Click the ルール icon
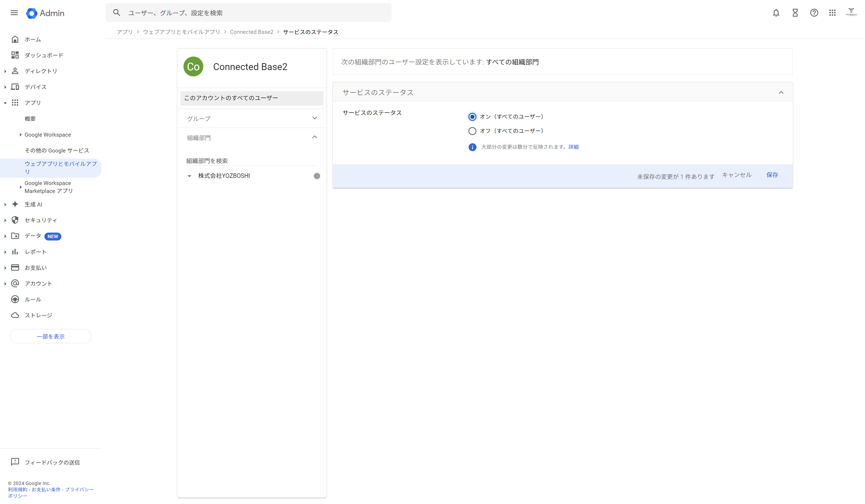Image resolution: width=865 pixels, height=504 pixels. [15, 299]
